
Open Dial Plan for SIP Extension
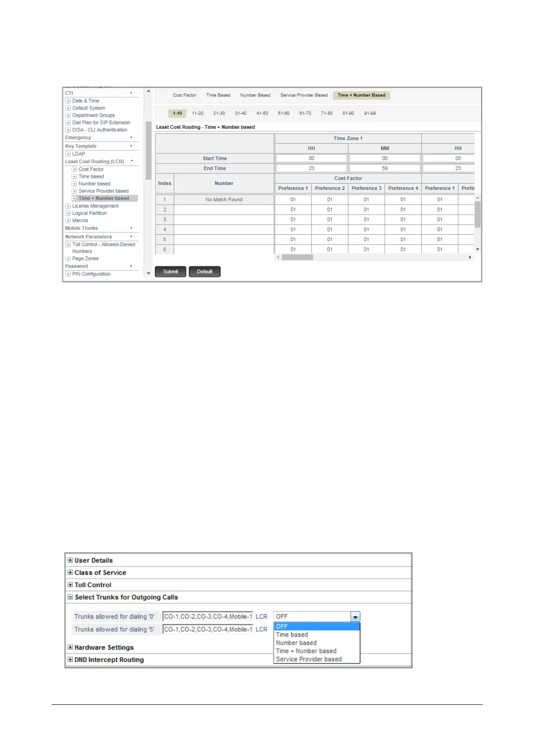coord(101,123)
